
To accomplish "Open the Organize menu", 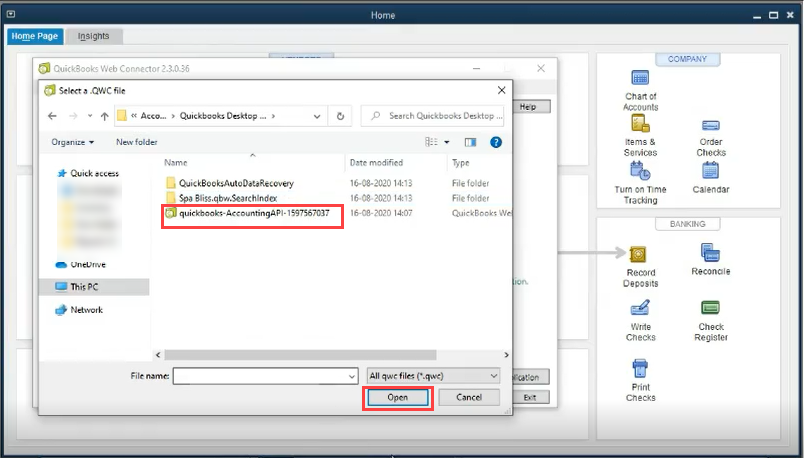I will [x=73, y=142].
